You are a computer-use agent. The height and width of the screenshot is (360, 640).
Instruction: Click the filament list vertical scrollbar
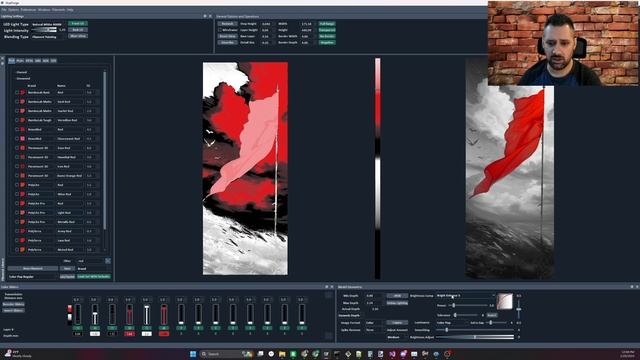click(x=105, y=151)
